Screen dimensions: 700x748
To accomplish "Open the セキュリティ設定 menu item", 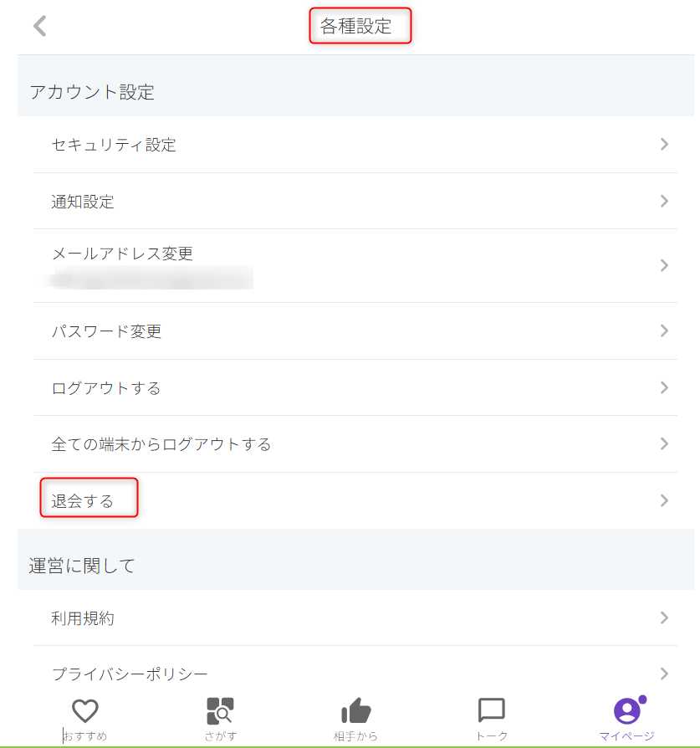I will click(114, 145).
